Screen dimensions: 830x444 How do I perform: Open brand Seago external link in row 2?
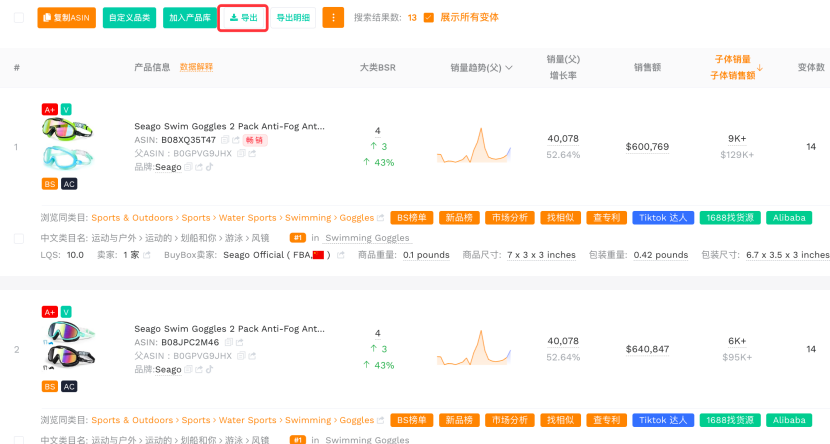199,369
